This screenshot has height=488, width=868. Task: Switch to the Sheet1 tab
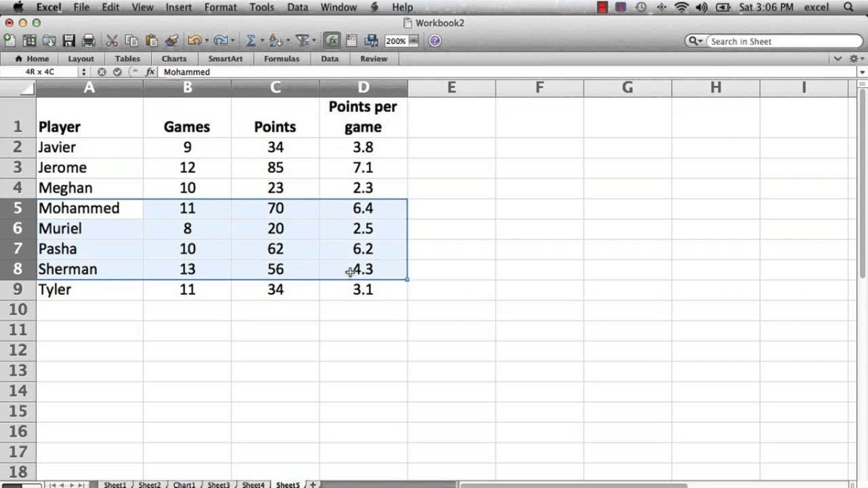[x=114, y=484]
